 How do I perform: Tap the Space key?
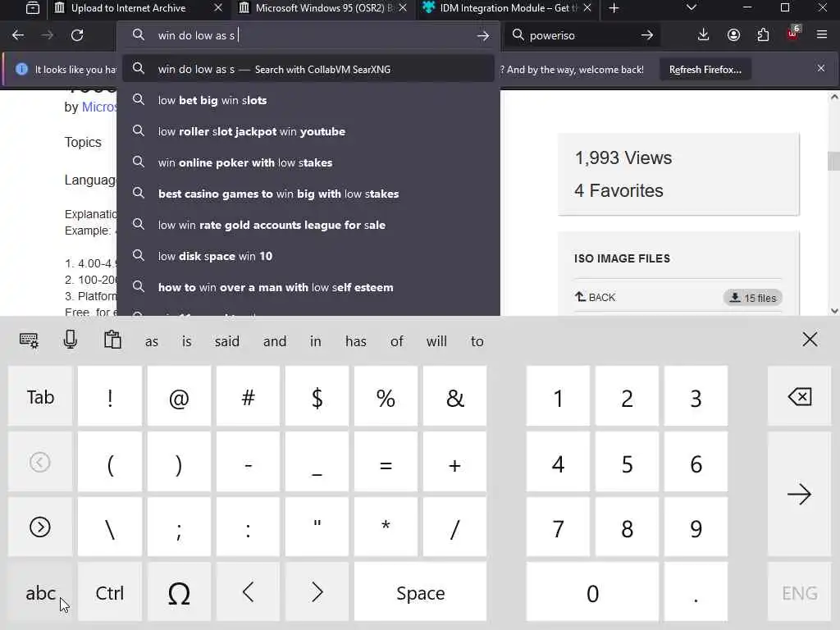(x=421, y=592)
